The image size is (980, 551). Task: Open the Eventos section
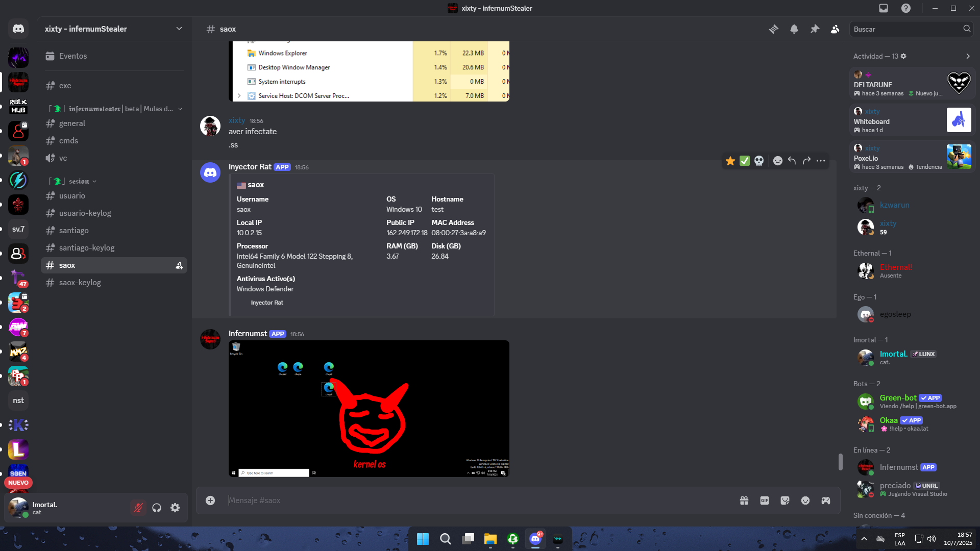pyautogui.click(x=114, y=56)
